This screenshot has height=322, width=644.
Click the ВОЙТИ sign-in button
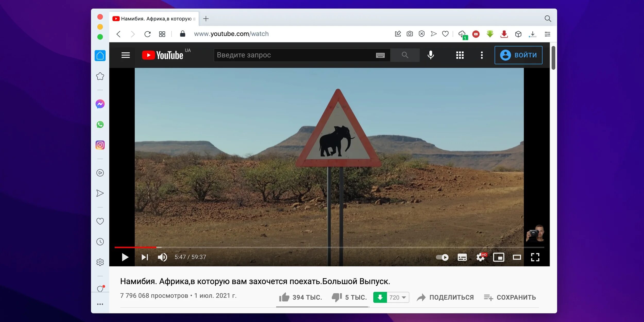pos(518,55)
